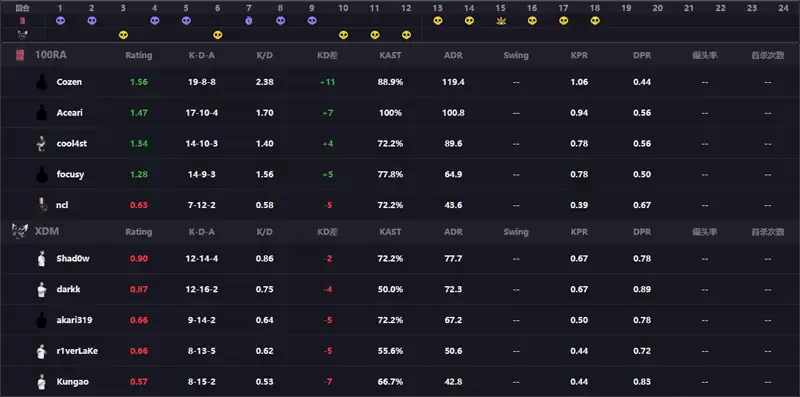This screenshot has width=800, height=397.
Task: Open Cozen's player profile
Action: coord(69,82)
